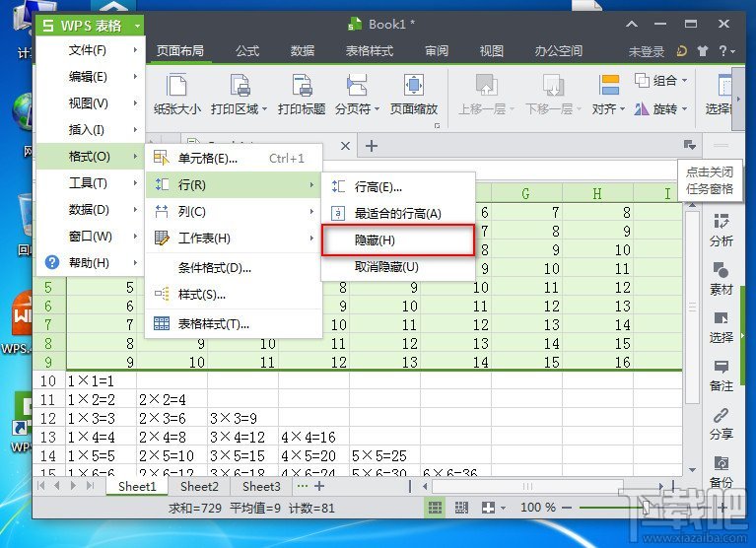Click the reading mode crosshair icon
The width and height of the screenshot is (756, 548).
(488, 508)
